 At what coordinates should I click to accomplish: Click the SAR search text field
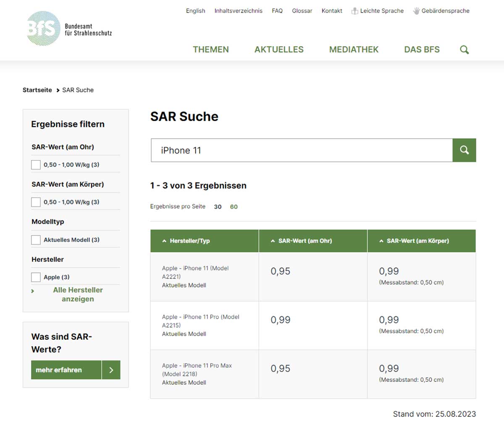(x=302, y=150)
